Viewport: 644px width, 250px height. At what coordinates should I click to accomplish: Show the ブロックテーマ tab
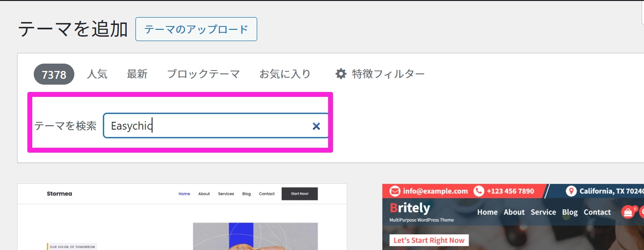pyautogui.click(x=203, y=74)
